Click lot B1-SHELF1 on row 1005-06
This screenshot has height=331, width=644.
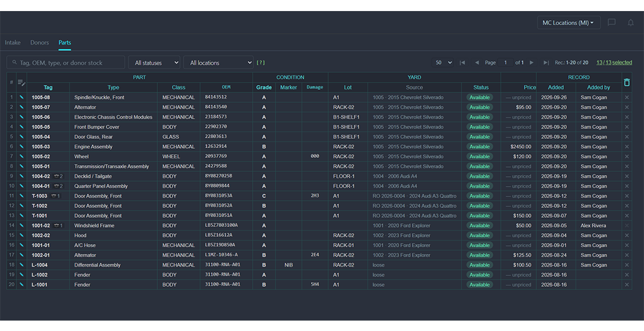346,117
